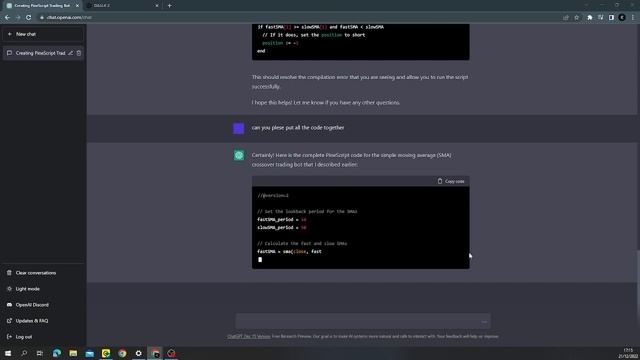Open File Explorer from the taskbar
The image size is (640, 360).
(73, 353)
